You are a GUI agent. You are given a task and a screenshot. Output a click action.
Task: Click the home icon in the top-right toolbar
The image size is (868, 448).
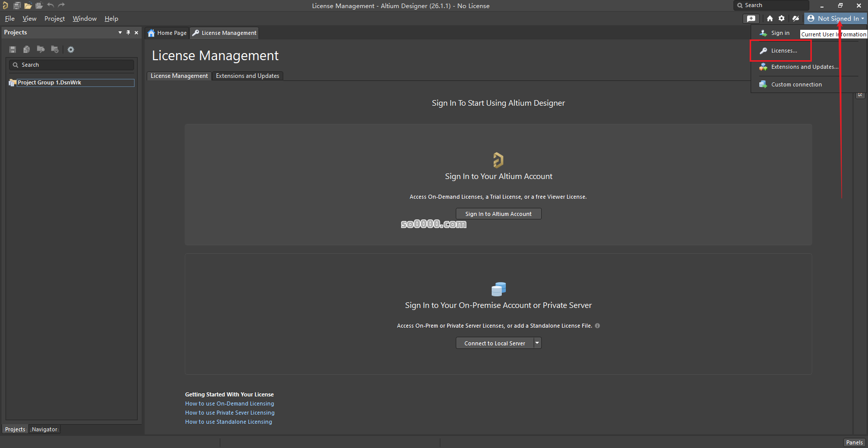pos(769,18)
